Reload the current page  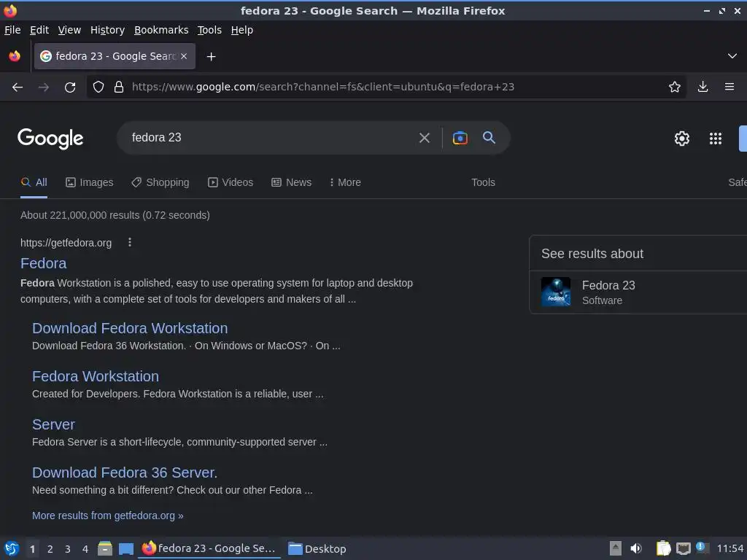tap(70, 87)
